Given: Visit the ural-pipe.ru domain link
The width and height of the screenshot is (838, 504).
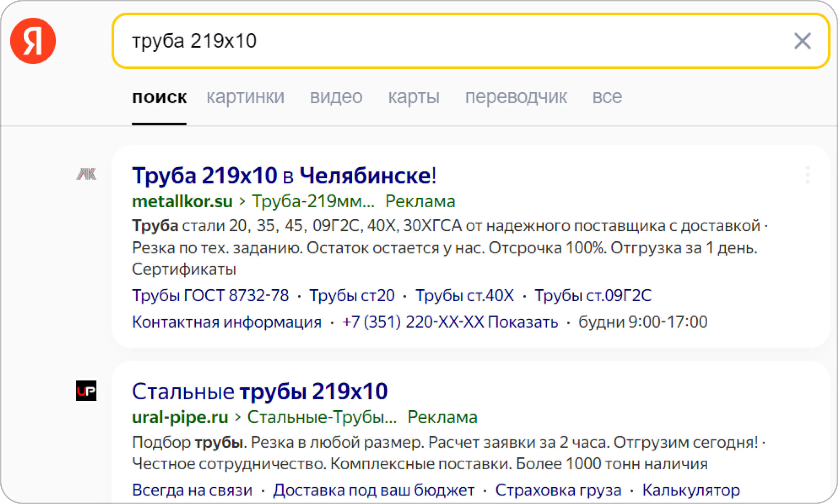Looking at the screenshot, I should pos(180,417).
